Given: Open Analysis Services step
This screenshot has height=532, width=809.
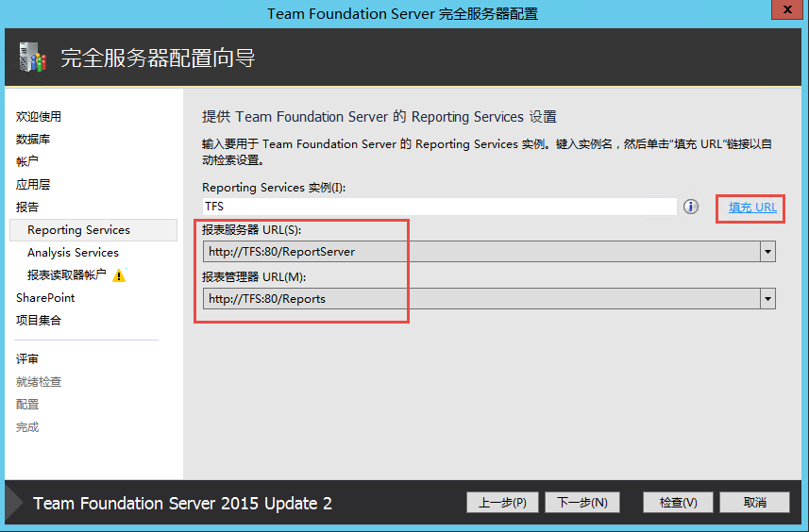Looking at the screenshot, I should coord(73,253).
